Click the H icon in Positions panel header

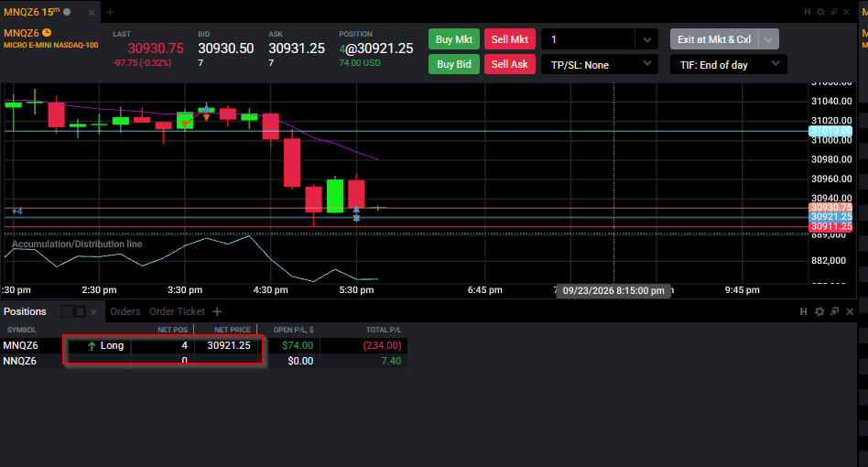(803, 311)
